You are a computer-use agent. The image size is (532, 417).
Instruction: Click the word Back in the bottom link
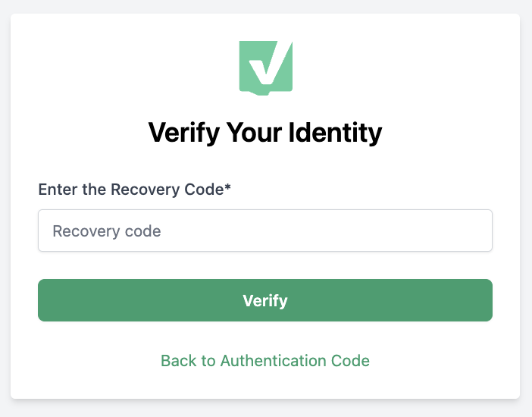[179, 361]
